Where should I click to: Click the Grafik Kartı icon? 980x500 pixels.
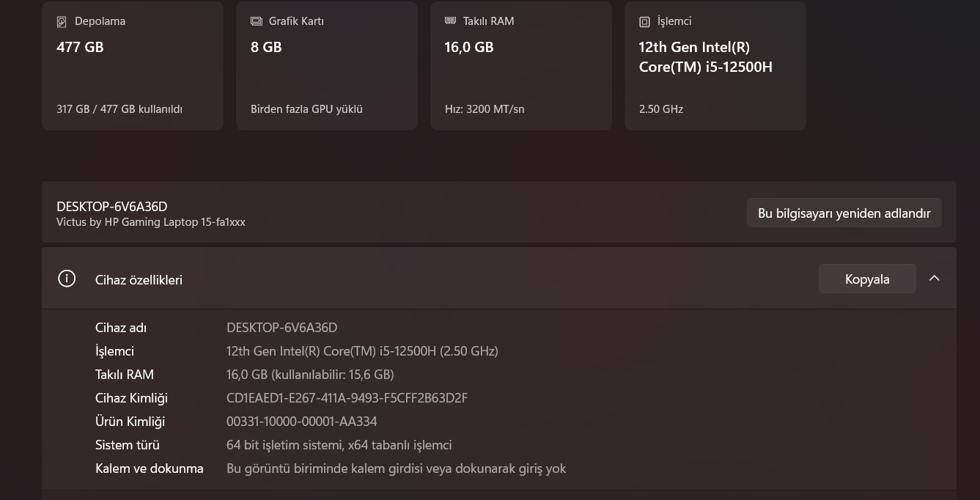(x=256, y=21)
